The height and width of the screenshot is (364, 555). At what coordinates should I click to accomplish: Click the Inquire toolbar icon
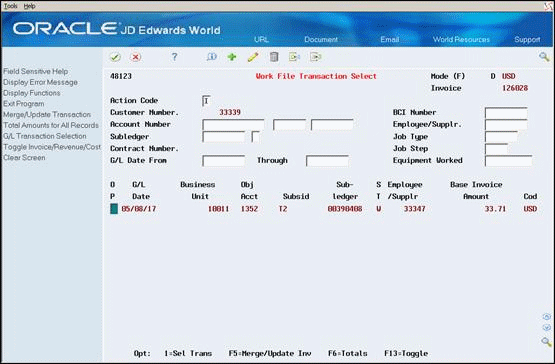pyautogui.click(x=211, y=57)
